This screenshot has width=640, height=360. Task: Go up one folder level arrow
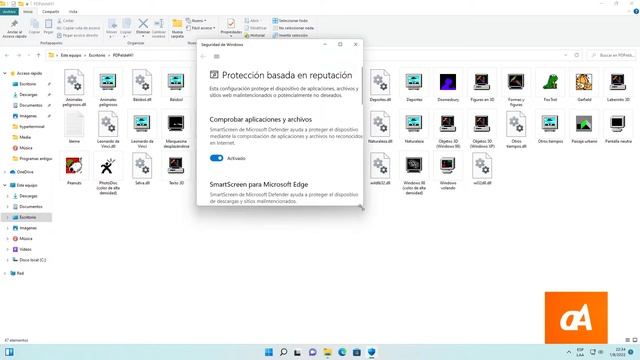point(39,55)
